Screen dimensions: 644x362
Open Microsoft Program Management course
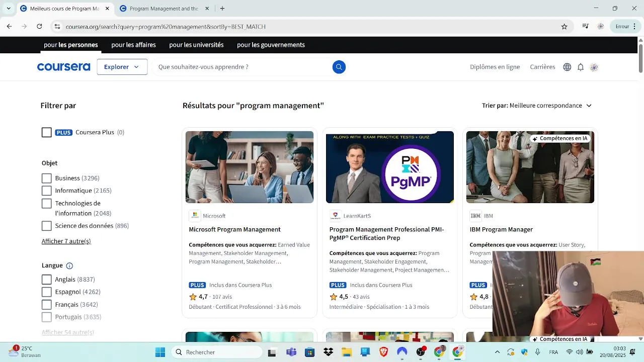click(x=234, y=229)
